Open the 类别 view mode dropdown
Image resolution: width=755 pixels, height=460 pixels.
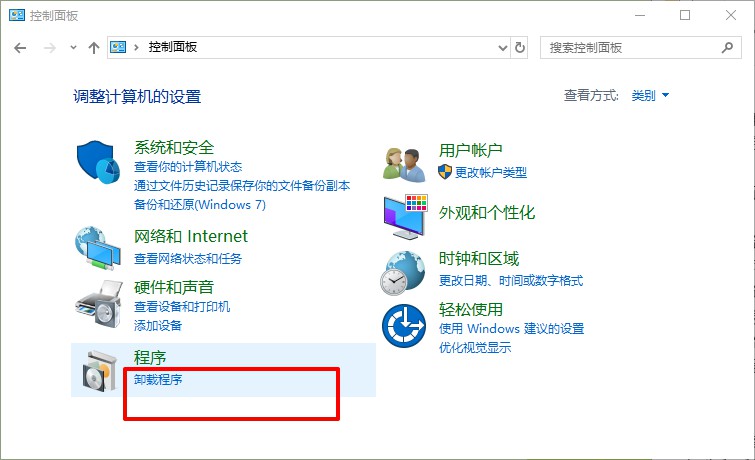coord(650,96)
